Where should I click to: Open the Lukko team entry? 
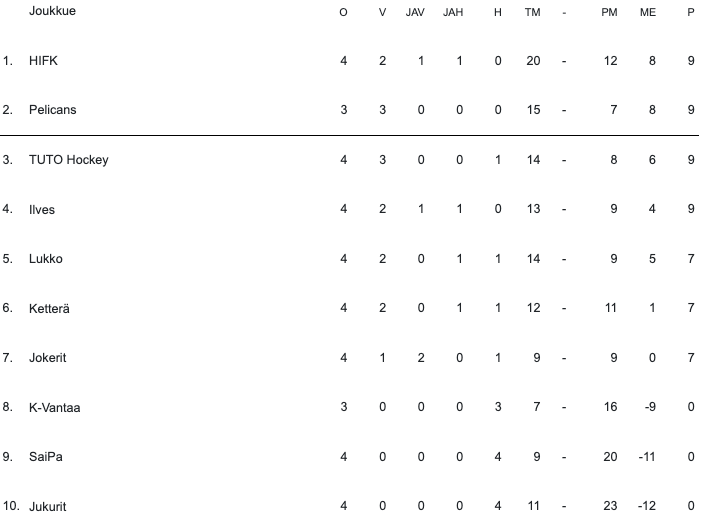pyautogui.click(x=46, y=259)
